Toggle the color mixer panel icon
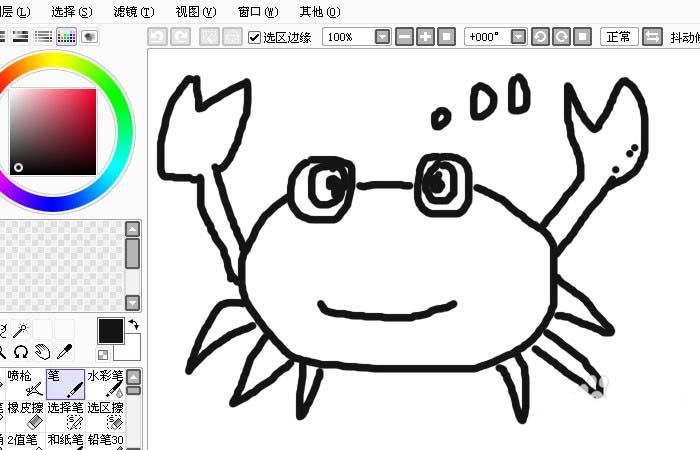 pyautogui.click(x=43, y=37)
